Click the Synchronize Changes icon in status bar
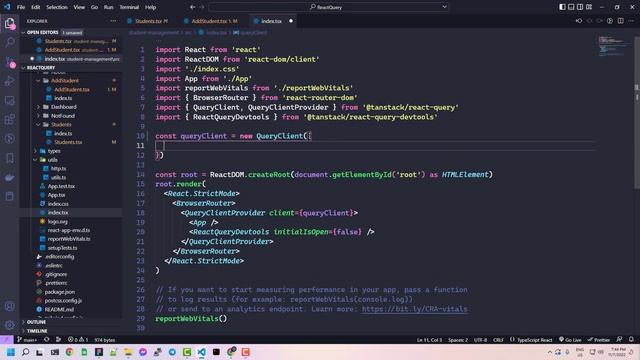 point(47,340)
